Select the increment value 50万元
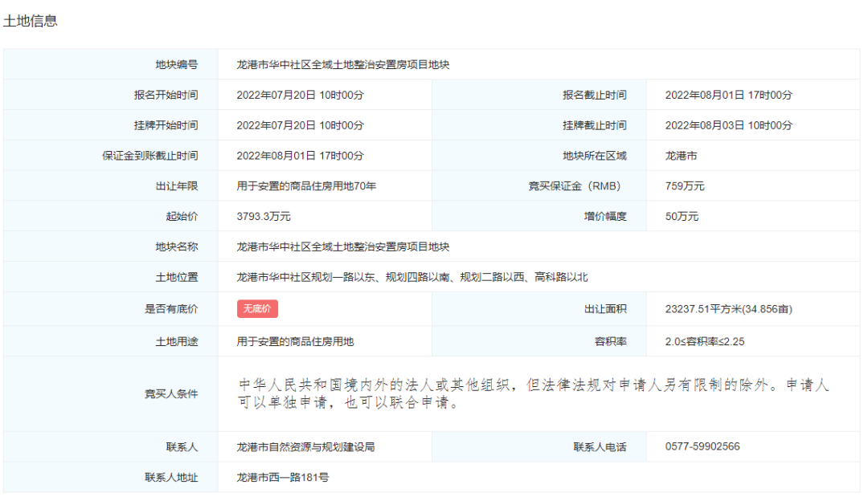Image resolution: width=868 pixels, height=497 pixels. (682, 217)
